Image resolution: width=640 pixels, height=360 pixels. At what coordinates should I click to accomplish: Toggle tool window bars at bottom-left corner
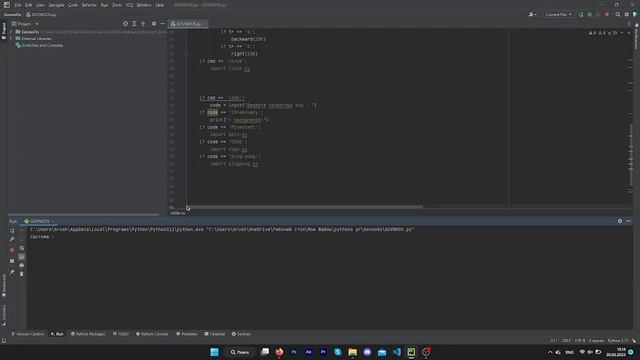pos(4,340)
